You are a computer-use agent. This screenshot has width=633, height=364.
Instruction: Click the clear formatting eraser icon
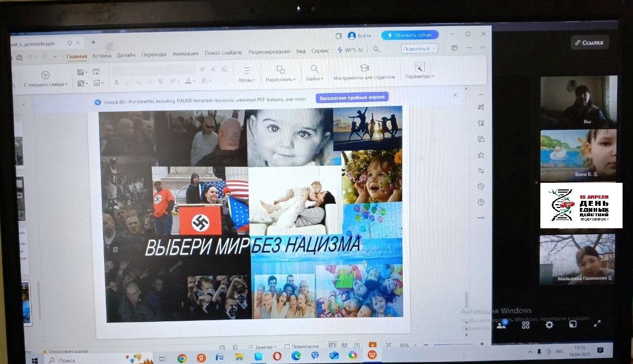click(225, 69)
